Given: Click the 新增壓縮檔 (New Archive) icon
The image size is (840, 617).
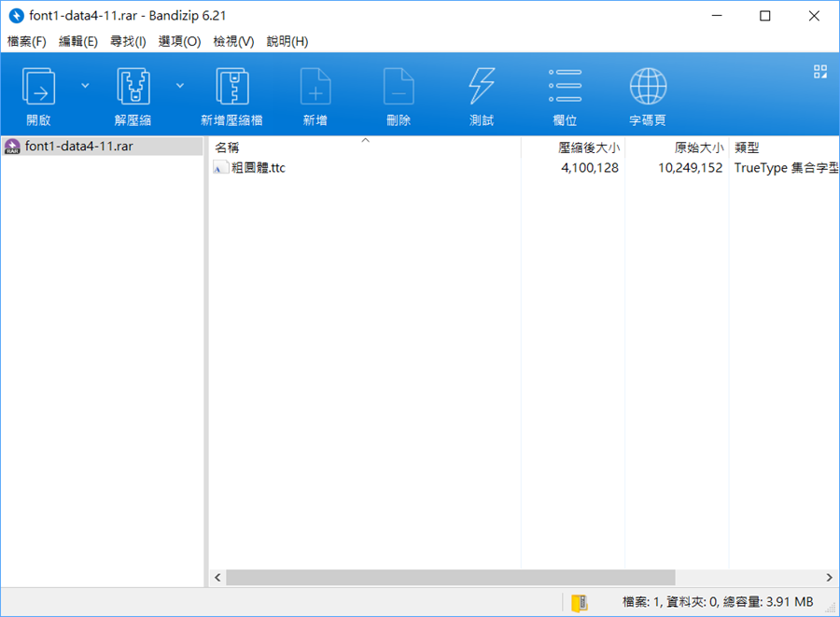Looking at the screenshot, I should 231,88.
